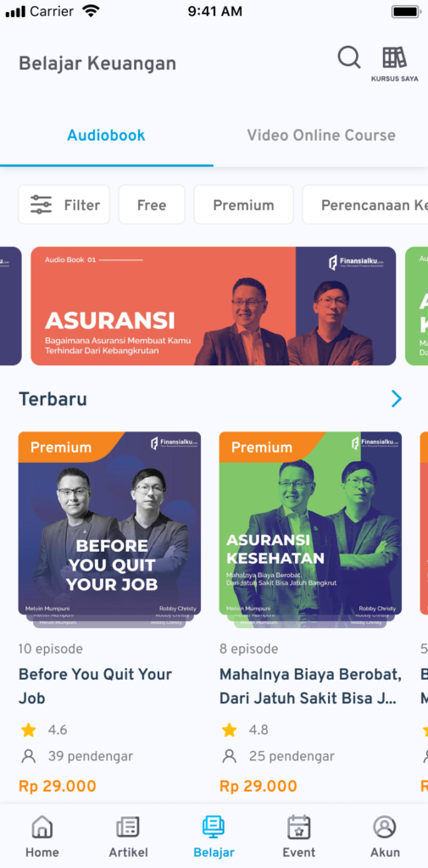The width and height of the screenshot is (428, 868).
Task: Switch to the Audiobook tab
Action: [106, 136]
